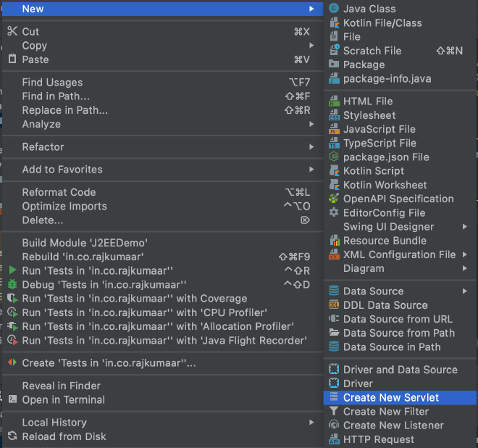This screenshot has width=478, height=448.
Task: Click the Driver and Data Source icon
Action: (334, 369)
